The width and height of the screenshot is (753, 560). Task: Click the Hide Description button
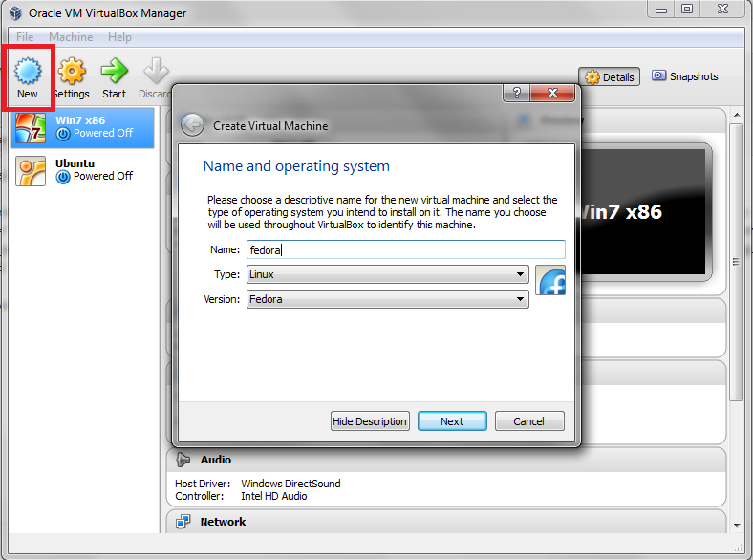370,421
